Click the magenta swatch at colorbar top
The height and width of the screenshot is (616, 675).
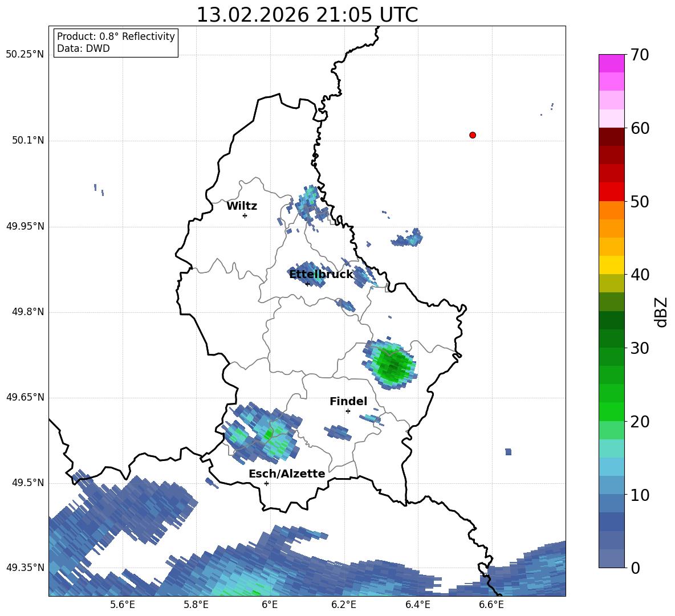611,63
